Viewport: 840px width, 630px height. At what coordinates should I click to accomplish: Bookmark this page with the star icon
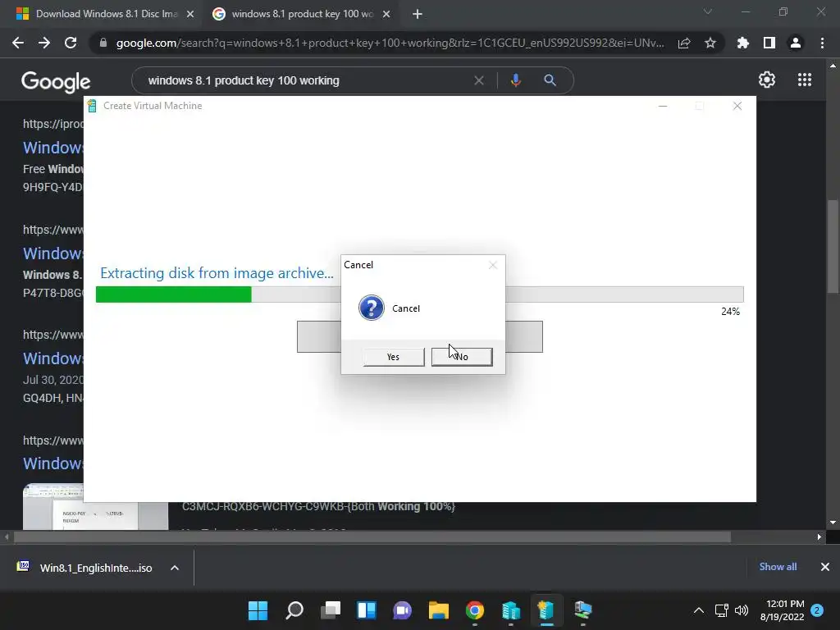[x=710, y=43]
